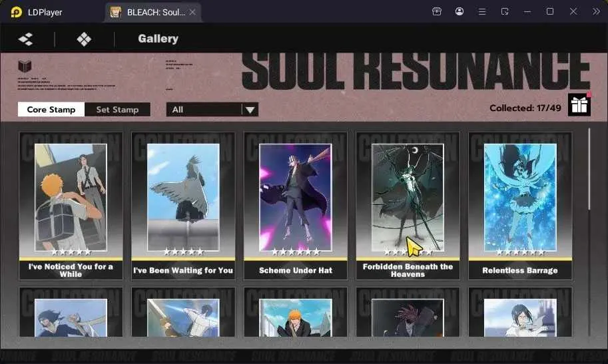Image resolution: width=608 pixels, height=364 pixels.
Task: Select the Set Stamp tab
Action: [x=117, y=110]
